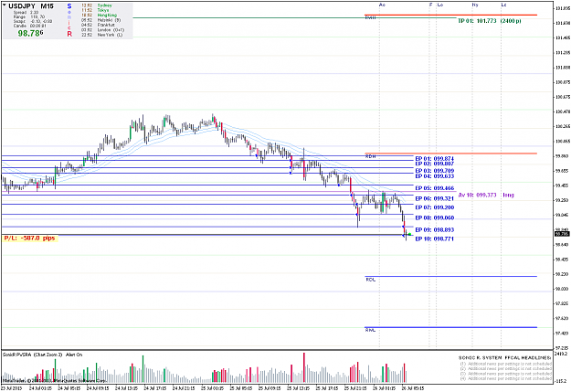Click the 26 Jul 05:15 time axis label

(413, 388)
